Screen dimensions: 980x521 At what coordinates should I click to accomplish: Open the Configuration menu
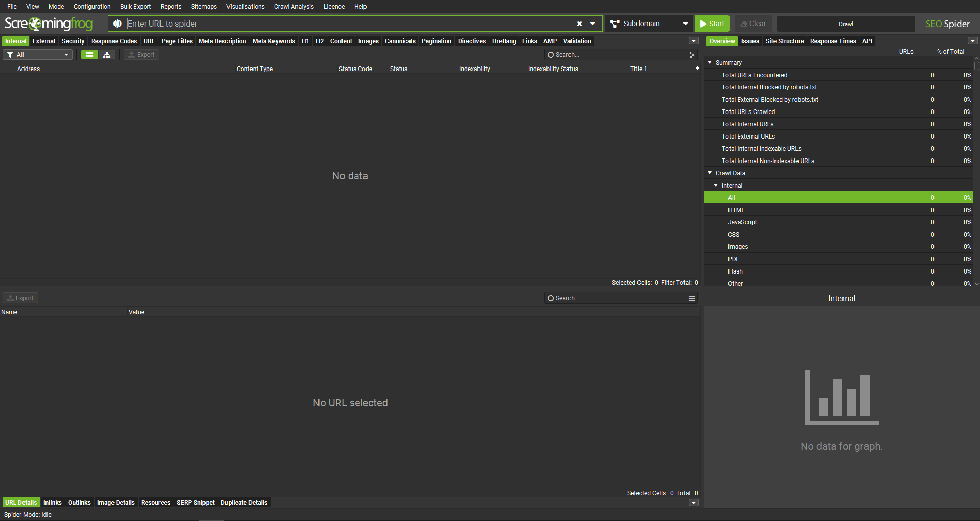click(92, 7)
